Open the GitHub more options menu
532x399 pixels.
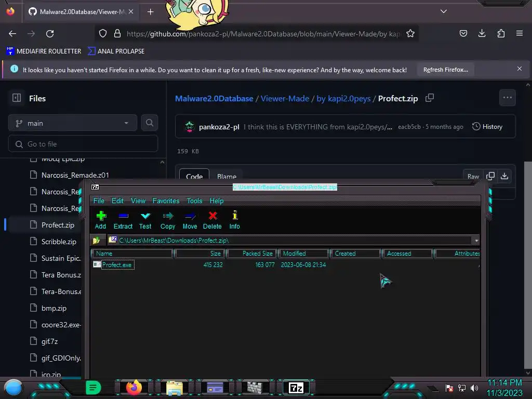pyautogui.click(x=508, y=98)
